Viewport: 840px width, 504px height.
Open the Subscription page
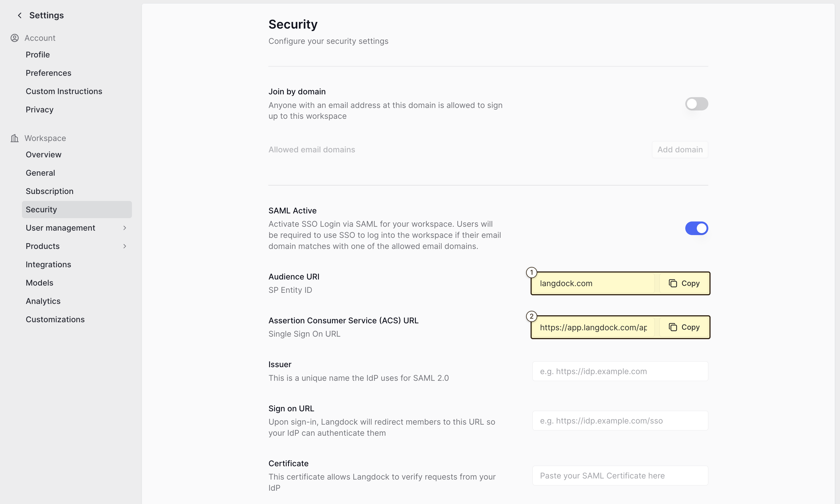coord(77,191)
